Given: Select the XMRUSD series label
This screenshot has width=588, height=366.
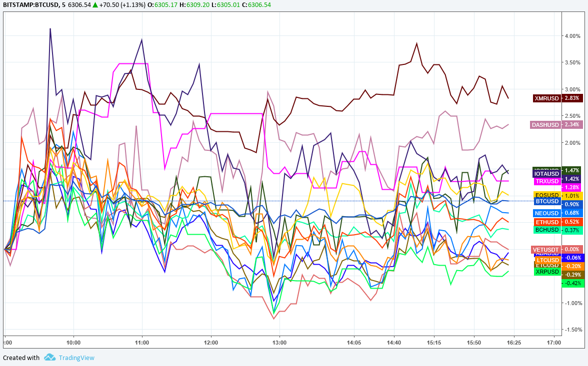Looking at the screenshot, I should coord(547,98).
